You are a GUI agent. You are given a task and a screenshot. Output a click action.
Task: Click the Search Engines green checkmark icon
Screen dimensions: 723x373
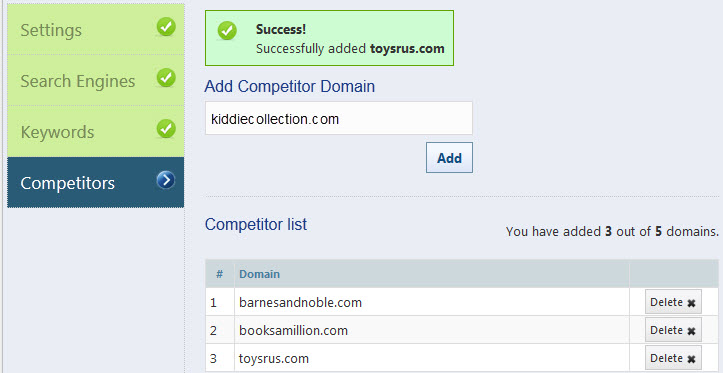click(x=166, y=78)
